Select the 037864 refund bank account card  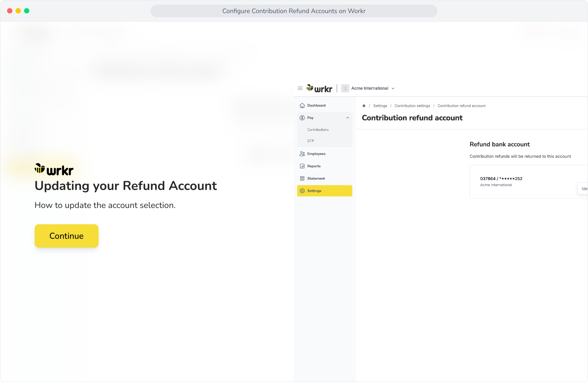pyautogui.click(x=529, y=181)
